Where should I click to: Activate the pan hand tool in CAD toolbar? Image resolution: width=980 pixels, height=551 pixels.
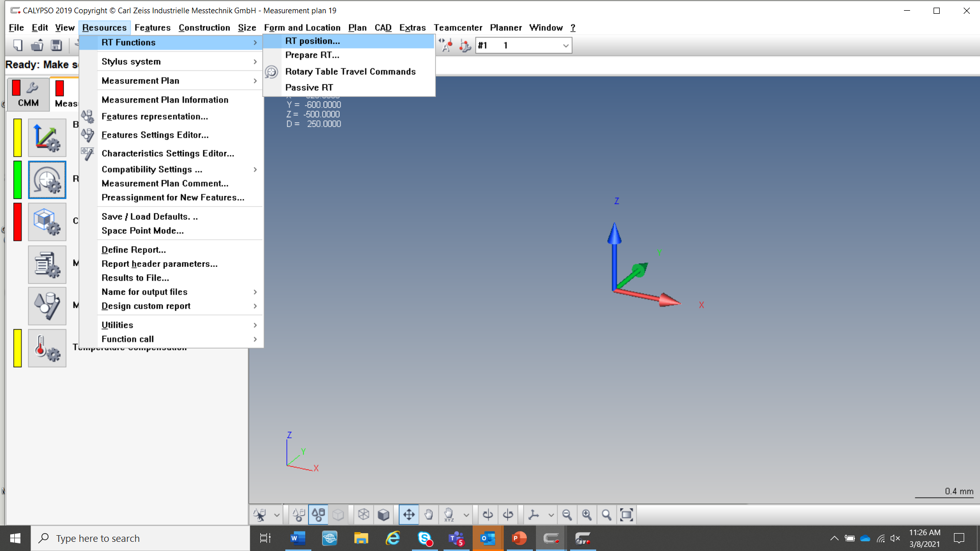pyautogui.click(x=429, y=514)
